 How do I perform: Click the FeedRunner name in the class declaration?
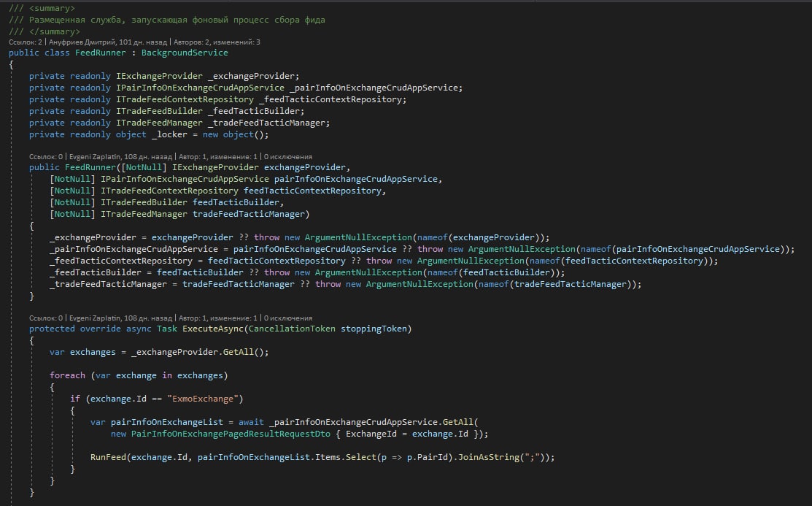(101, 53)
